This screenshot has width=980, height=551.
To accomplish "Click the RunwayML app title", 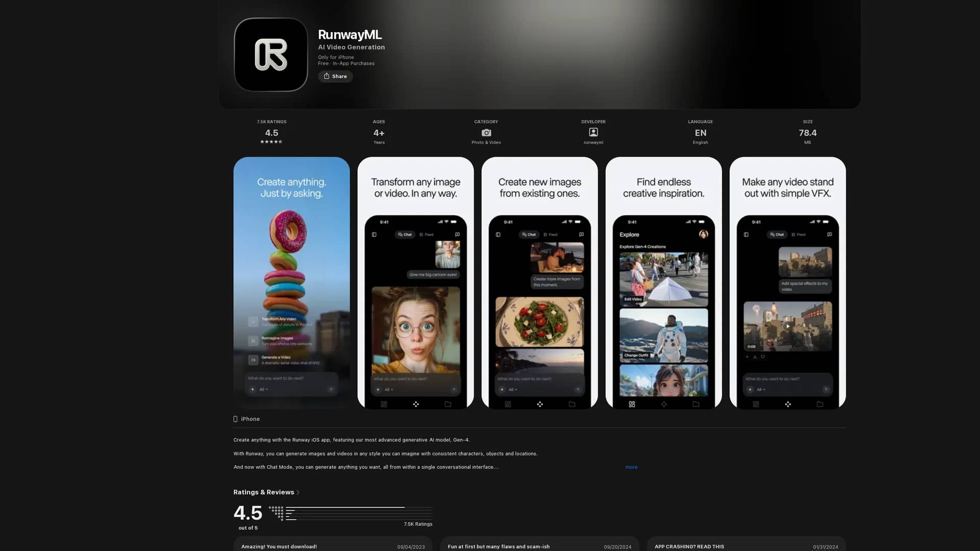I will click(350, 35).
